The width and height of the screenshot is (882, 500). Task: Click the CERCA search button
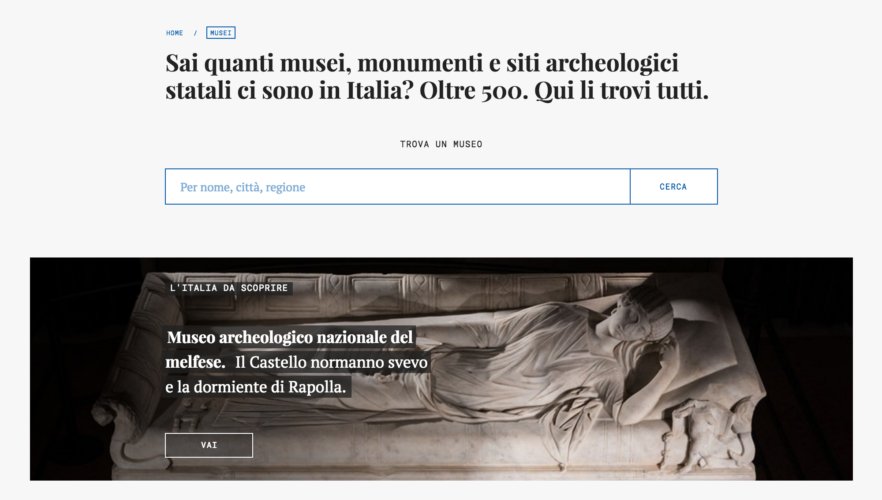pos(673,187)
